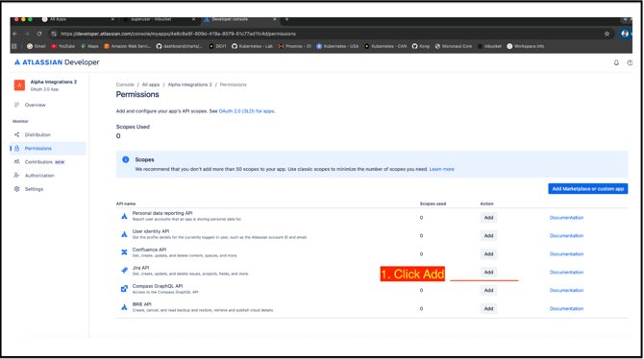
Task: Click the Authorization person icon
Action: tap(16, 176)
